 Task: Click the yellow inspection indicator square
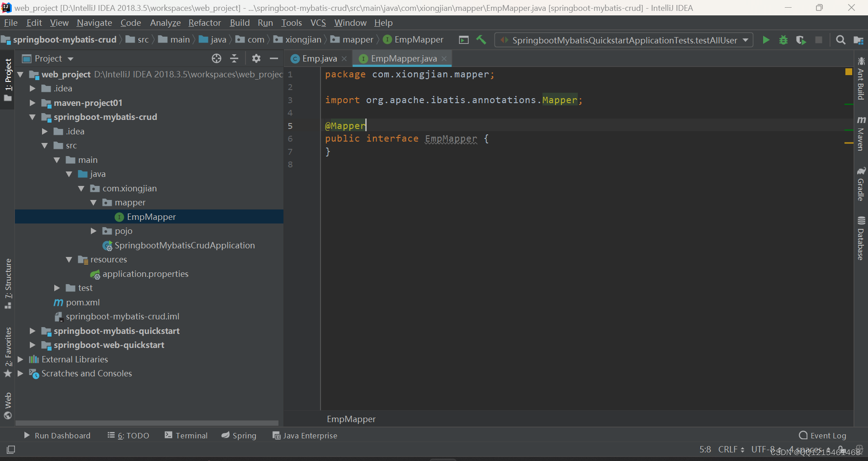[x=849, y=71]
